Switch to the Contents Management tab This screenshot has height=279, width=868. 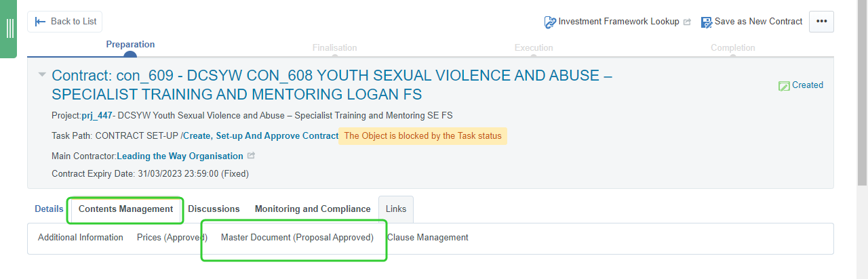point(125,209)
